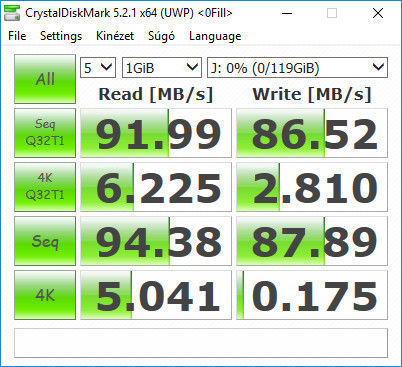402x367 pixels.
Task: Select the Seq Q32T1 write value 86.52
Action: point(312,133)
